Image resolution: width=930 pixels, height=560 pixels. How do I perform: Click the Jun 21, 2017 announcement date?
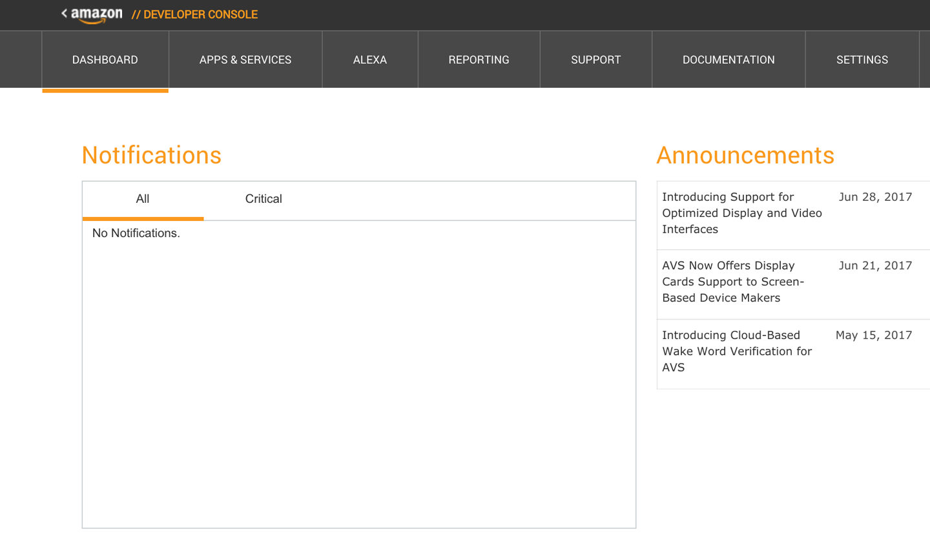(875, 265)
